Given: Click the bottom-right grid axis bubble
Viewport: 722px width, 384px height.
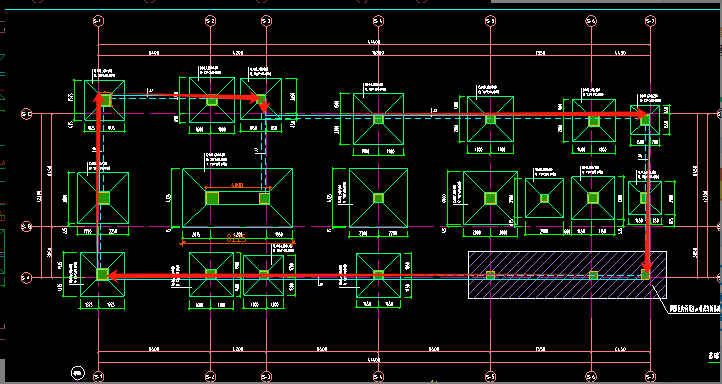Looking at the screenshot, I should click(650, 378).
